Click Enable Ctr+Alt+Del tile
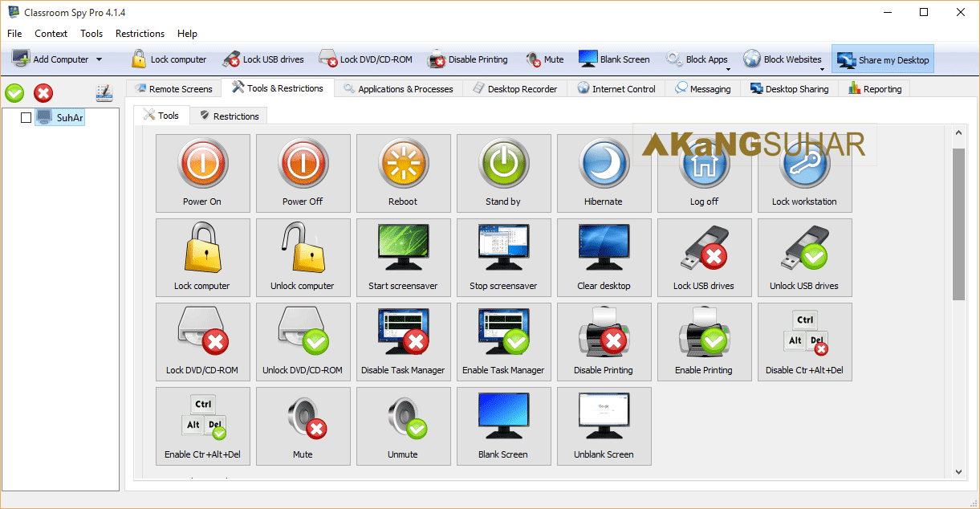Screen dimensions: 980x509 coord(202,426)
